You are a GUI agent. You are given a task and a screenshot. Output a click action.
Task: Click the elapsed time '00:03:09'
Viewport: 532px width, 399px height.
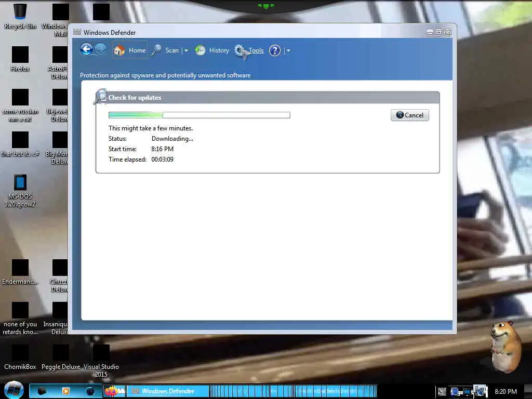162,159
